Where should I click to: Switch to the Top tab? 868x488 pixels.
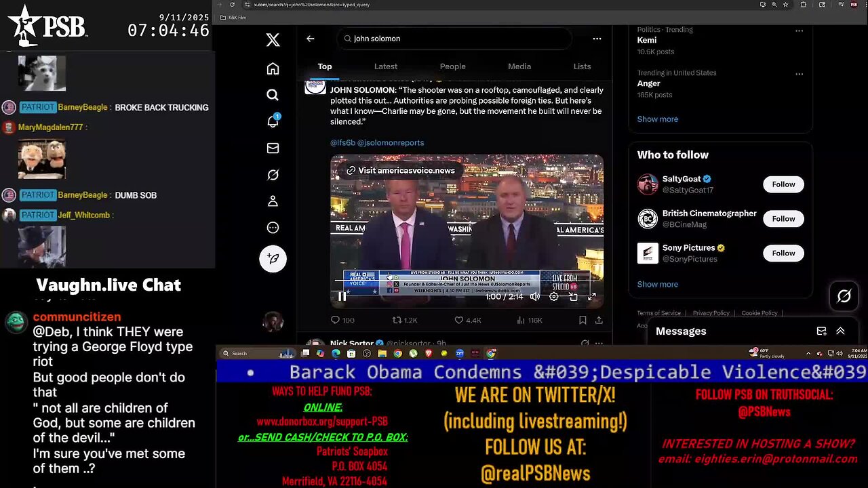[x=325, y=66]
